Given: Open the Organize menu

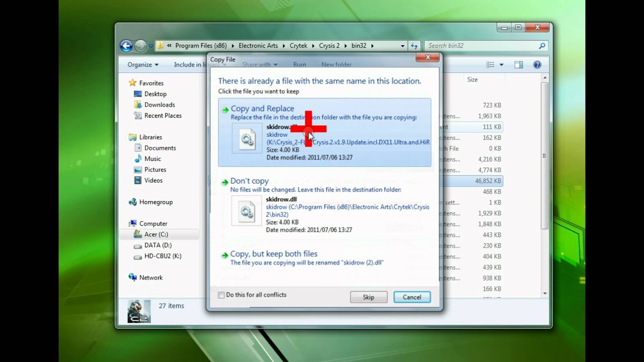Looking at the screenshot, I should [x=143, y=64].
